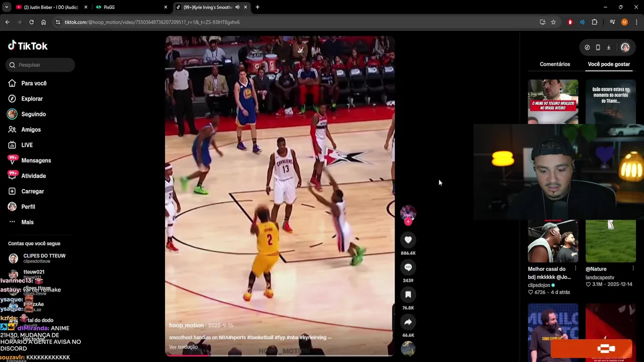Click the #kyrieirving hashtag
Viewport: 644px width, 362px height.
point(313,337)
